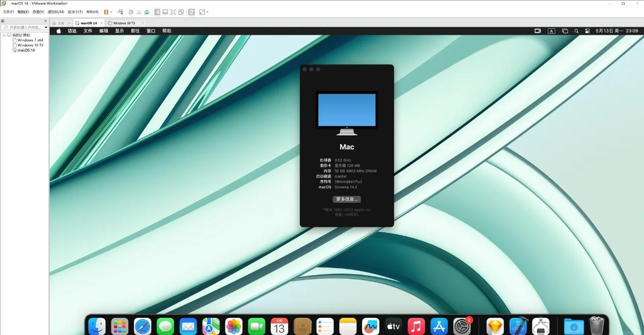Viewport: 644px width, 335px height.
Task: Select Windows 7 x64 in library
Action: point(30,40)
